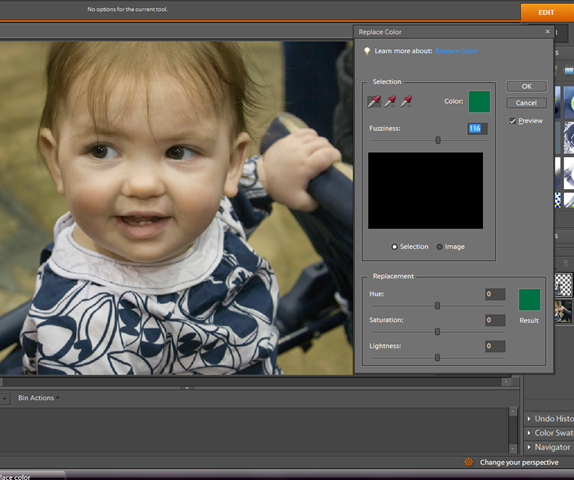Click the Change your perspective gear icon

[x=469, y=462]
